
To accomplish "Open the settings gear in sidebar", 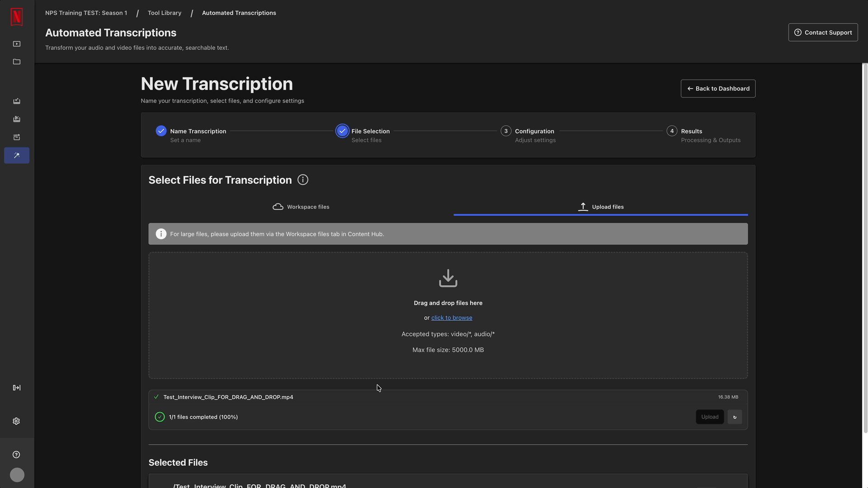I will (16, 421).
